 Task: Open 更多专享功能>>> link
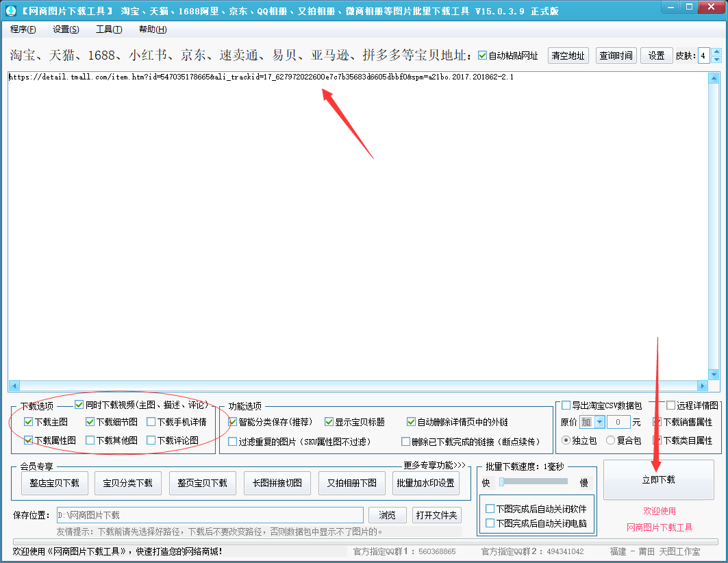click(434, 465)
